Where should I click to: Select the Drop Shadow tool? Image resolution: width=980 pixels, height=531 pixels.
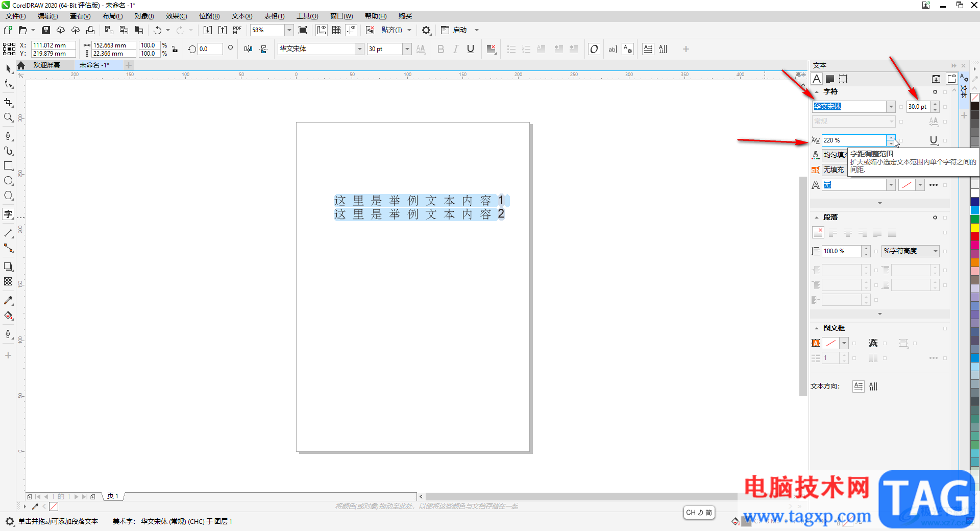[x=8, y=267]
